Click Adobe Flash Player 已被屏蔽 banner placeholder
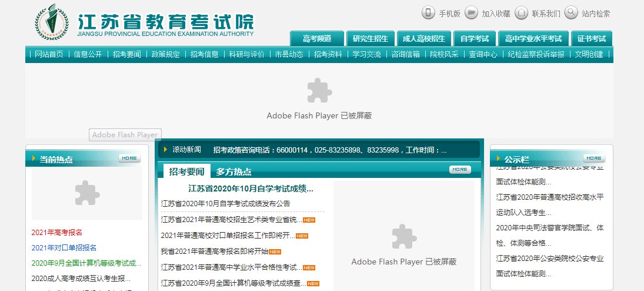 319,100
